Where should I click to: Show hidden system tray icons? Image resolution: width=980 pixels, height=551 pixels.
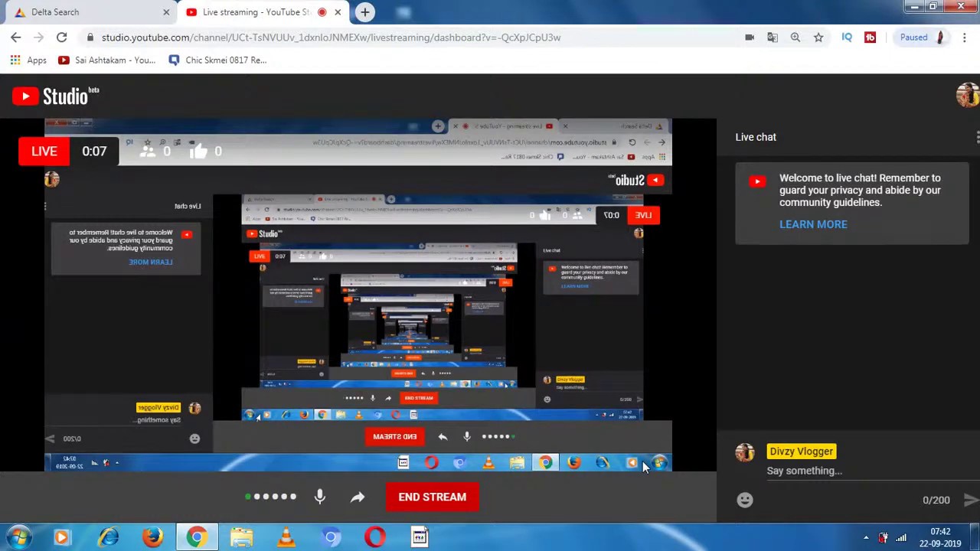pyautogui.click(x=866, y=538)
